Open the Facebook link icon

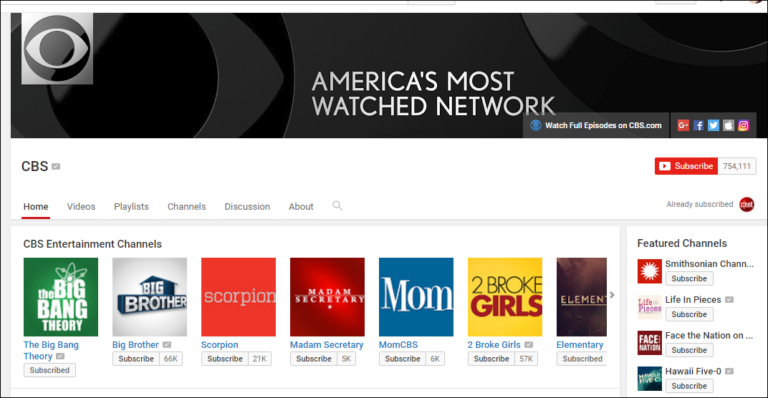tap(698, 125)
